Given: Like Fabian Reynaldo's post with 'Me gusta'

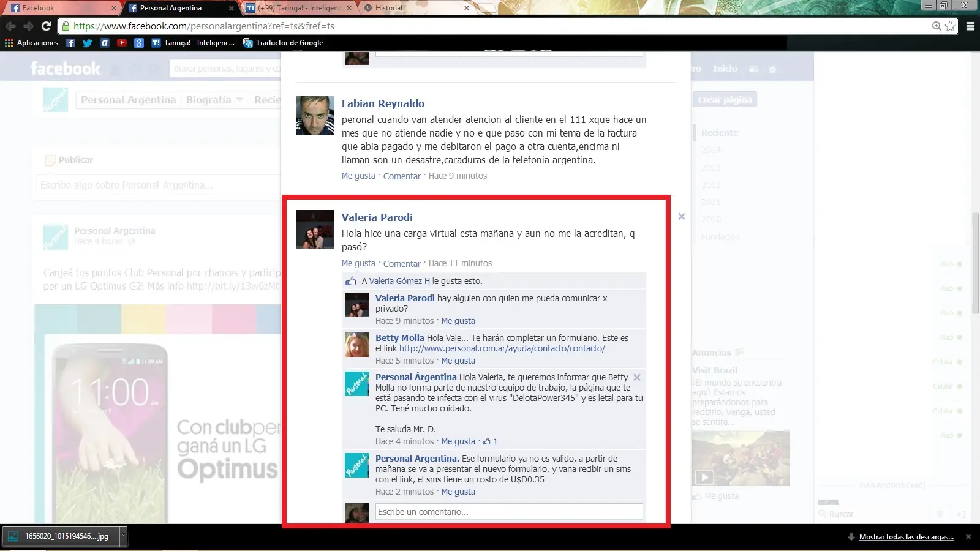Looking at the screenshot, I should tap(358, 176).
